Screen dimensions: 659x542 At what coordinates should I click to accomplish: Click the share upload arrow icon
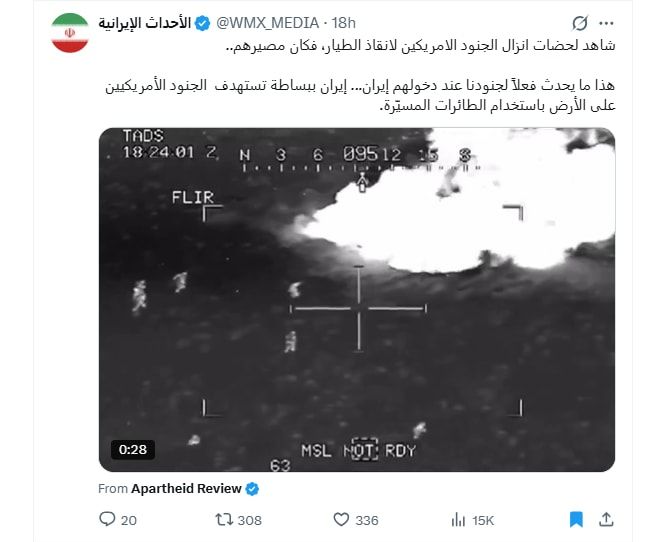click(606, 519)
